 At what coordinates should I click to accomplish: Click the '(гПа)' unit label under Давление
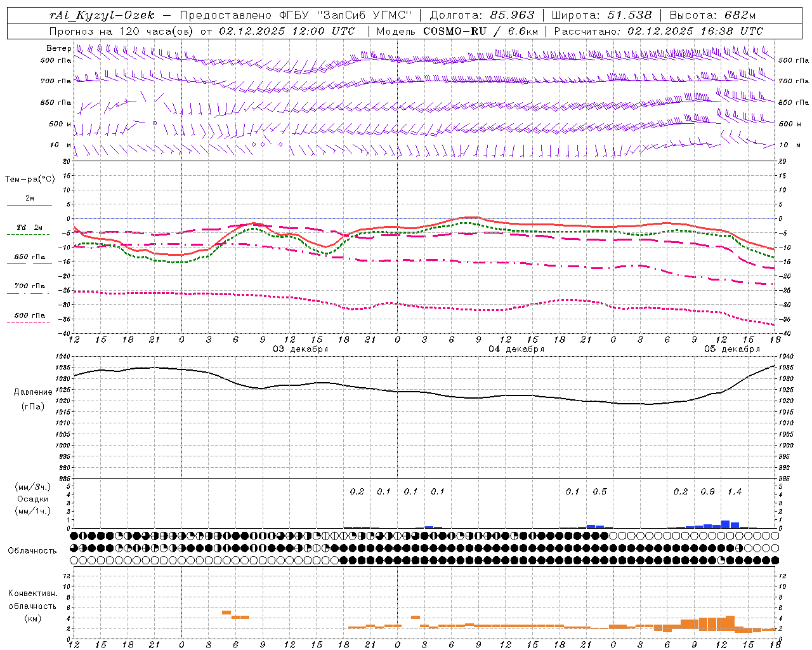pos(32,406)
